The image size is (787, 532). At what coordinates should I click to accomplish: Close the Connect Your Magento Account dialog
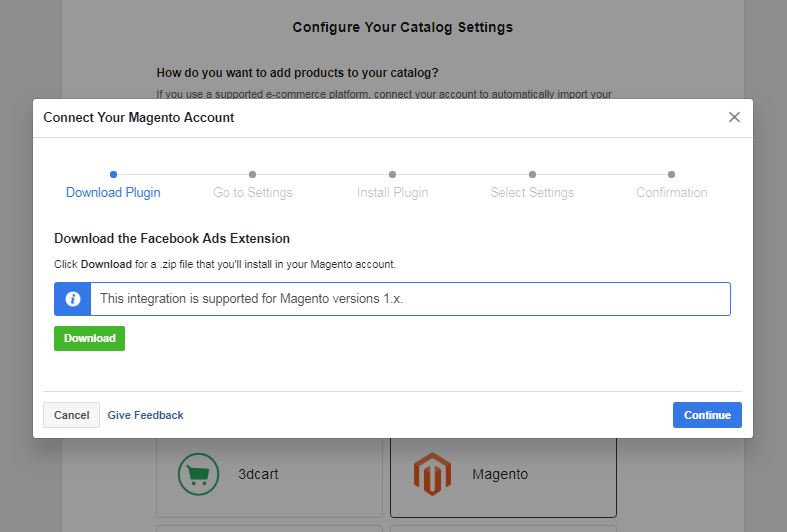(734, 117)
